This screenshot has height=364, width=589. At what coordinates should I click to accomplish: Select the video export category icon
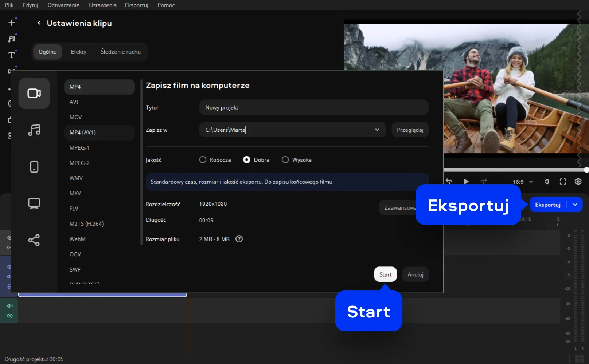click(x=34, y=94)
